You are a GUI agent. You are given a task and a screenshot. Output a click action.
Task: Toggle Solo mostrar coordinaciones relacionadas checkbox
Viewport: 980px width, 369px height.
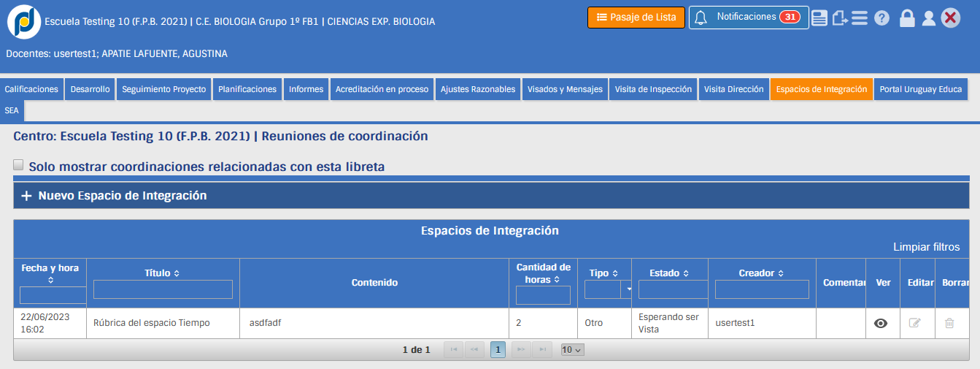(x=18, y=165)
